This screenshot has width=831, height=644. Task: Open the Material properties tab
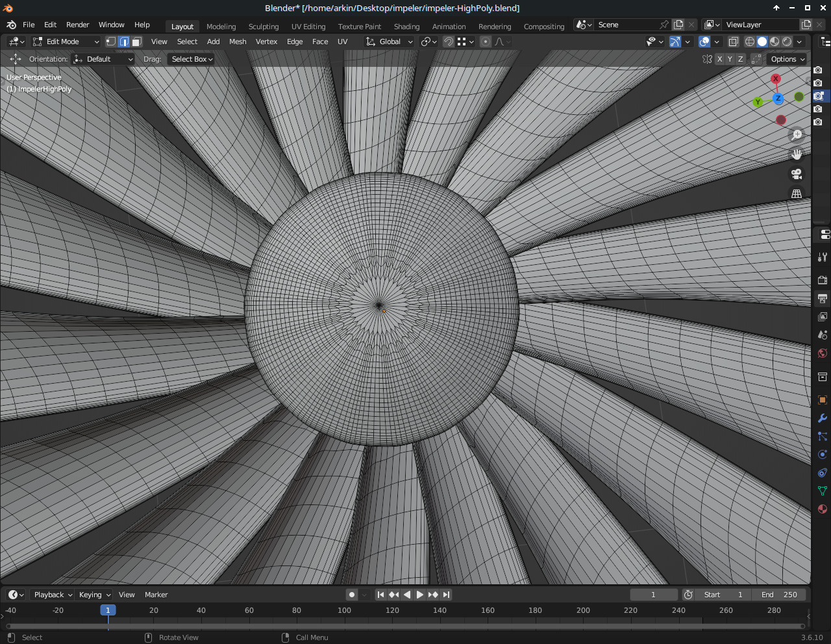(x=823, y=509)
